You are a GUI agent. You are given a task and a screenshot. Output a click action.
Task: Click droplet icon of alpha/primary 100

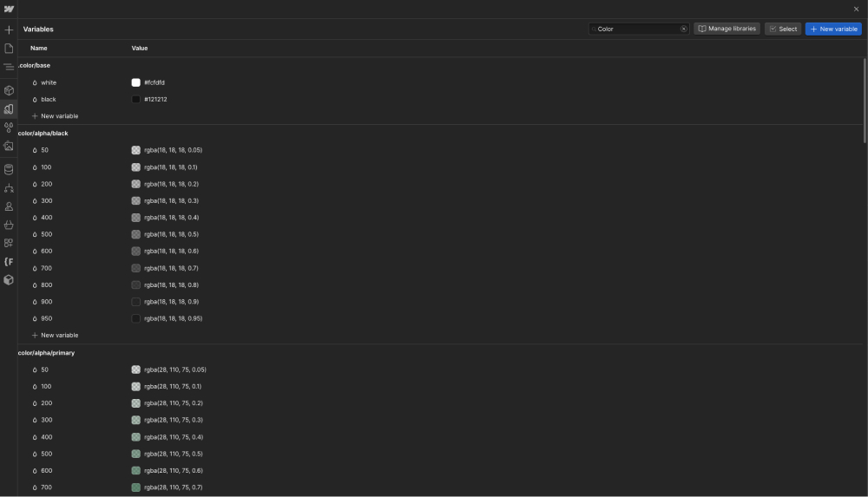point(35,387)
